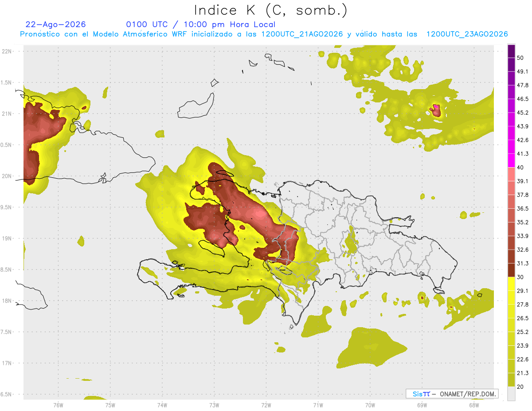Pick the grey swatch below 20
Image resolution: width=532 pixels, height=411 pixels.
(511, 394)
